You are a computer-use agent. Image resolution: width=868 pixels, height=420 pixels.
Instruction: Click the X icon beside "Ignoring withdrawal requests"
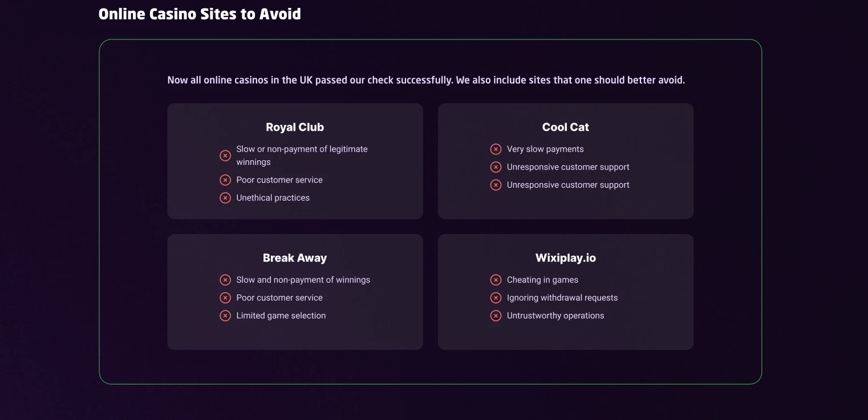[x=496, y=298]
